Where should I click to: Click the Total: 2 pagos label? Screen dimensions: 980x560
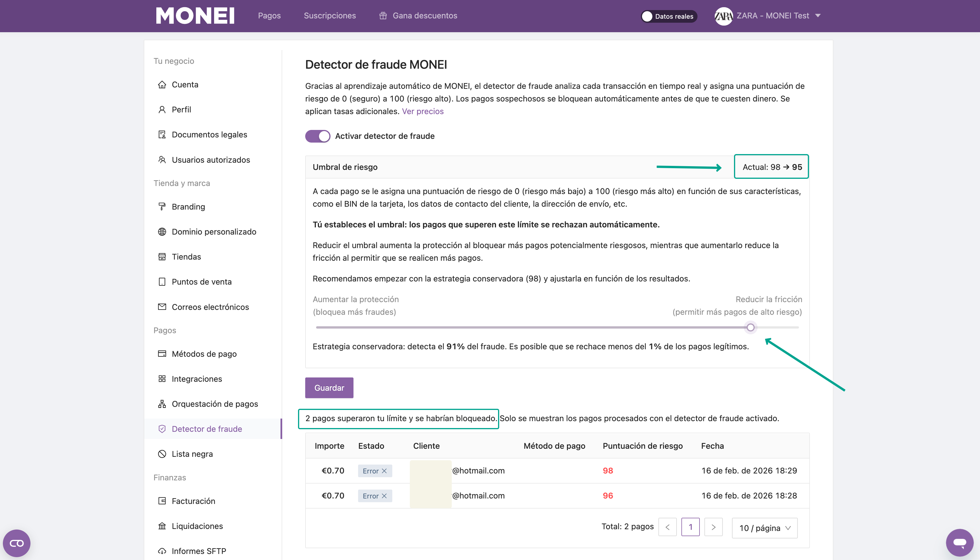627,527
